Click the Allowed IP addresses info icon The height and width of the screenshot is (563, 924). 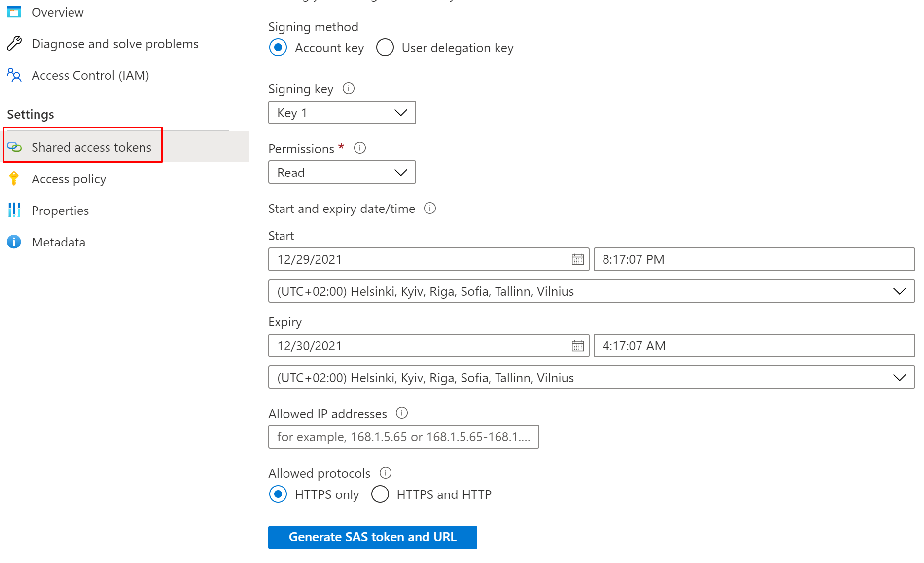coord(402,413)
